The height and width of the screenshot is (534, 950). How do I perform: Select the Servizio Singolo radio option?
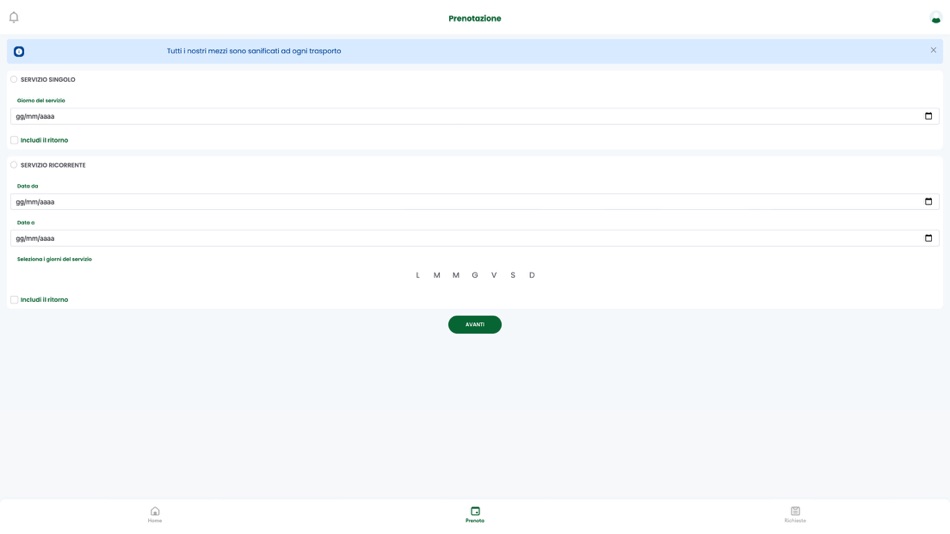(14, 79)
